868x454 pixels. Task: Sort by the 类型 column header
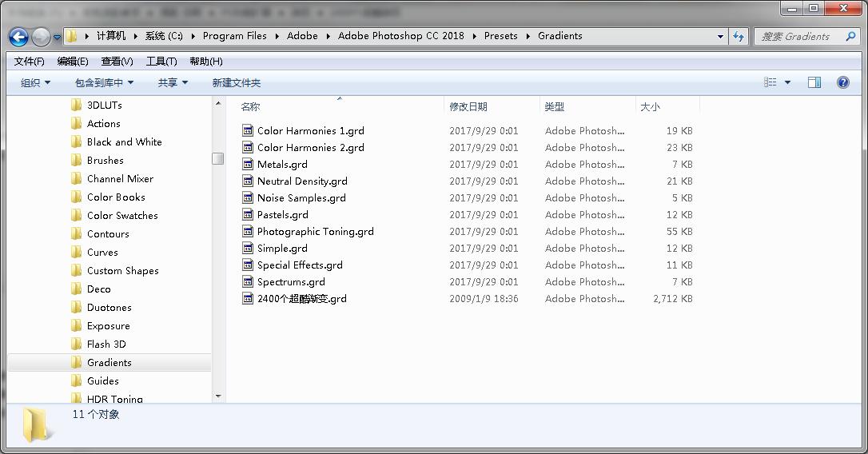point(554,106)
